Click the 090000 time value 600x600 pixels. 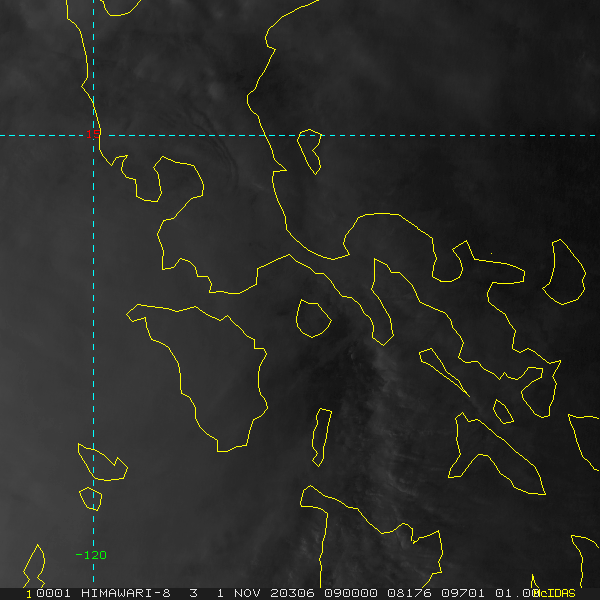[351, 593]
